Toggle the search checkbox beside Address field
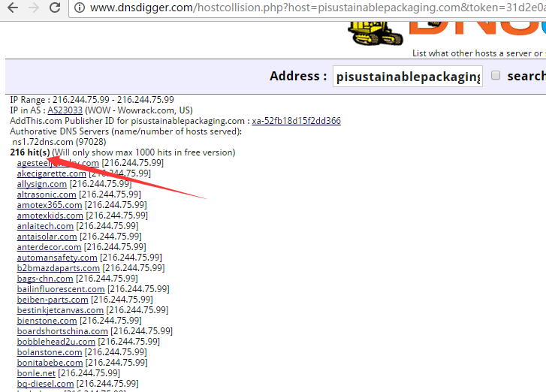Viewport: 546px width, 392px height. [496, 75]
